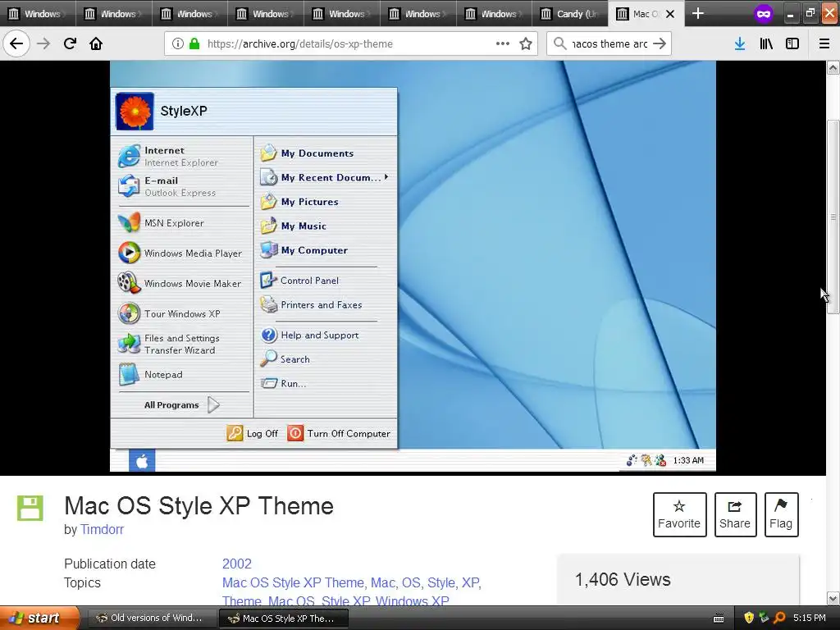Click the 'Publication date' label
The height and width of the screenshot is (630, 840).
point(110,564)
